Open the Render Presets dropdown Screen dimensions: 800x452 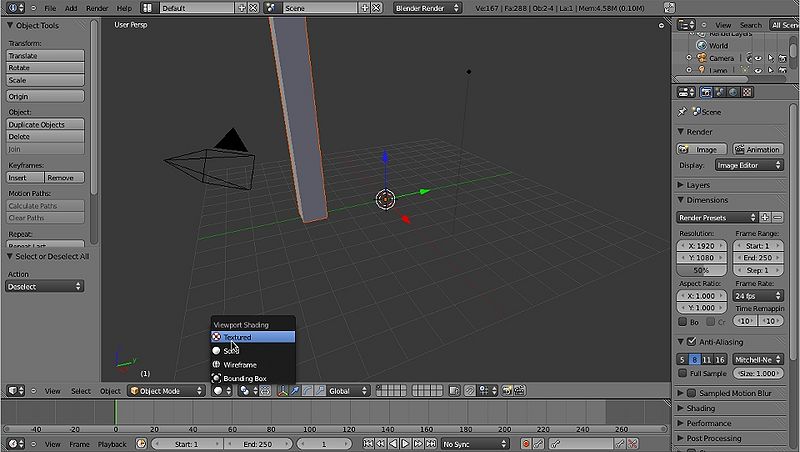tap(717, 217)
